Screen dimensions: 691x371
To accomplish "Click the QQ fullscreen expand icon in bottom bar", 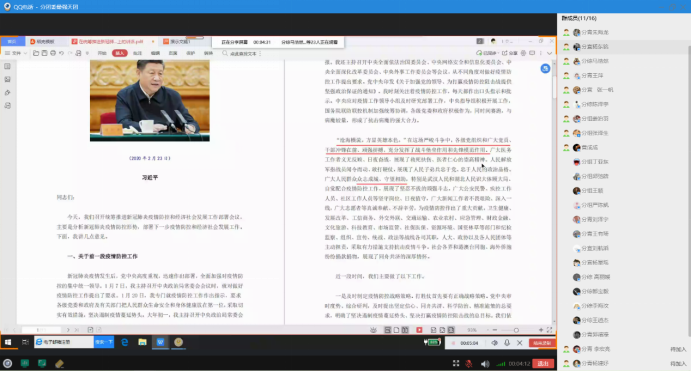I will click(x=456, y=364).
